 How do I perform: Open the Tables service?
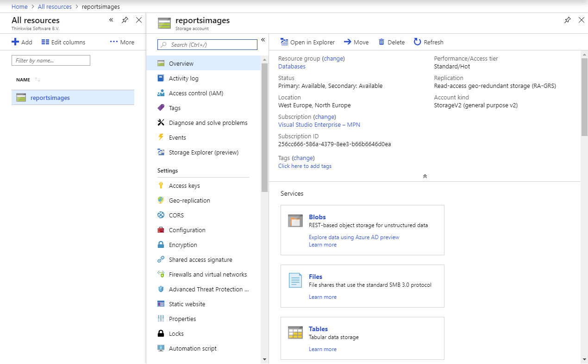(x=318, y=329)
